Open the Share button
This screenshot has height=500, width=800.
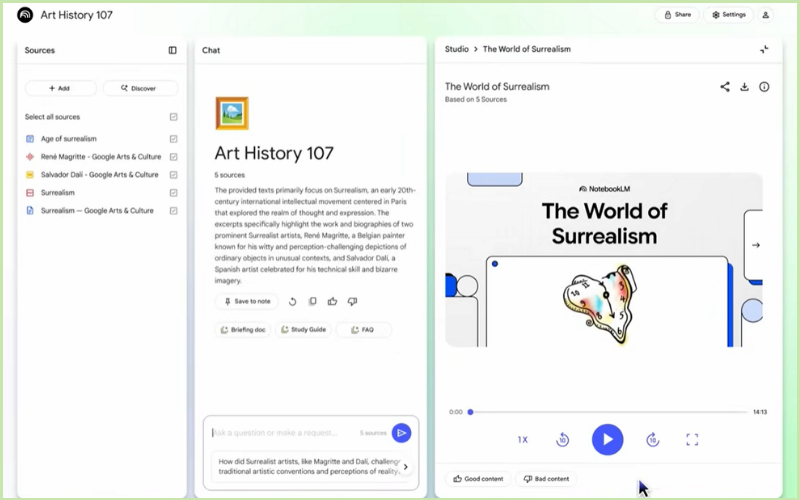click(x=677, y=15)
